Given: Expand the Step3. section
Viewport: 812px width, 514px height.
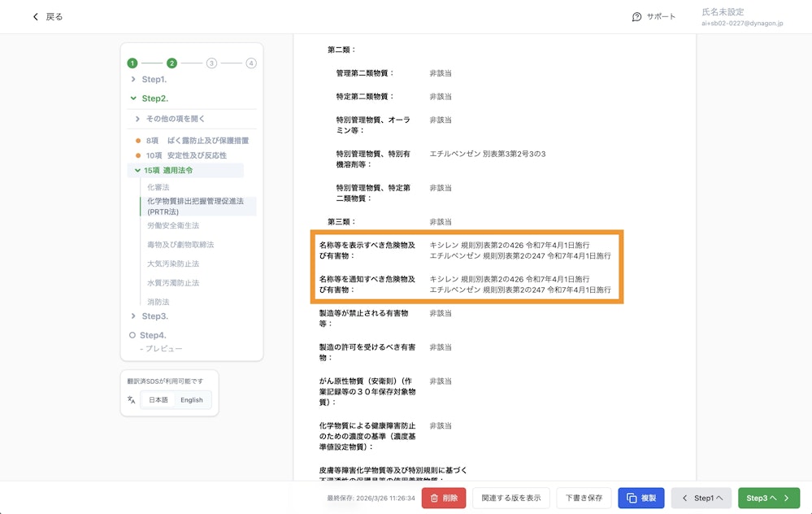Looking at the screenshot, I should (133, 316).
